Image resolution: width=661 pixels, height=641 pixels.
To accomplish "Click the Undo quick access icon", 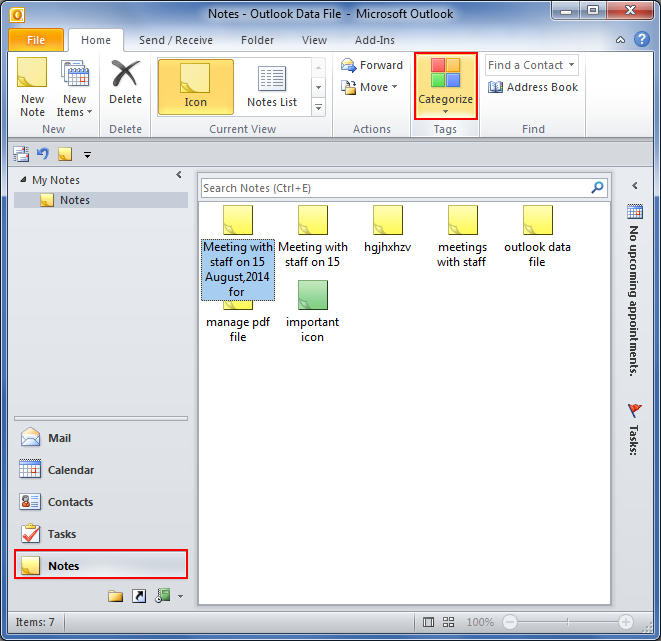I will [43, 153].
